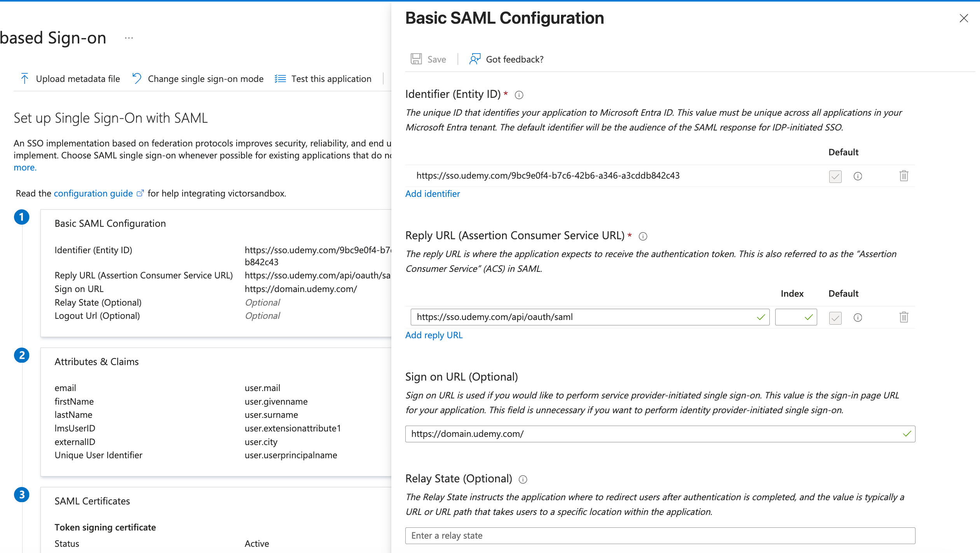Select Upload metadata file
The height and width of the screenshot is (553, 980).
coord(70,79)
